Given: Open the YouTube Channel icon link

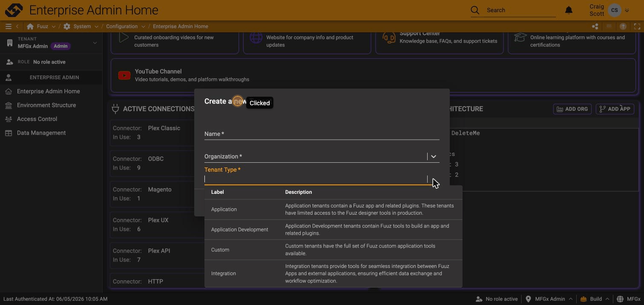Looking at the screenshot, I should [x=124, y=75].
